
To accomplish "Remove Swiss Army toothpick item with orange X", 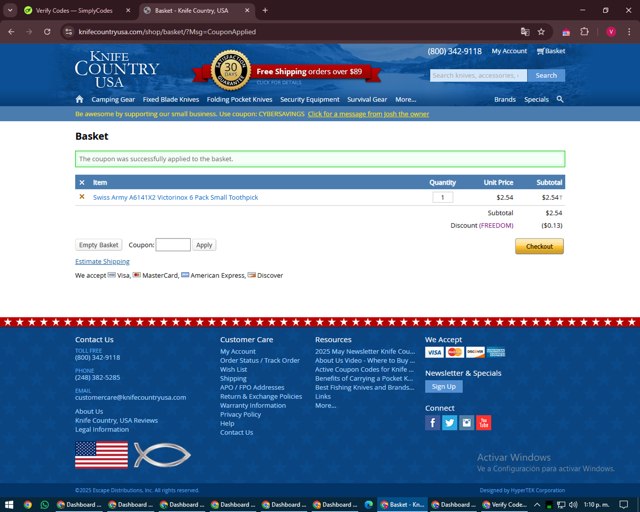I will pos(82,197).
